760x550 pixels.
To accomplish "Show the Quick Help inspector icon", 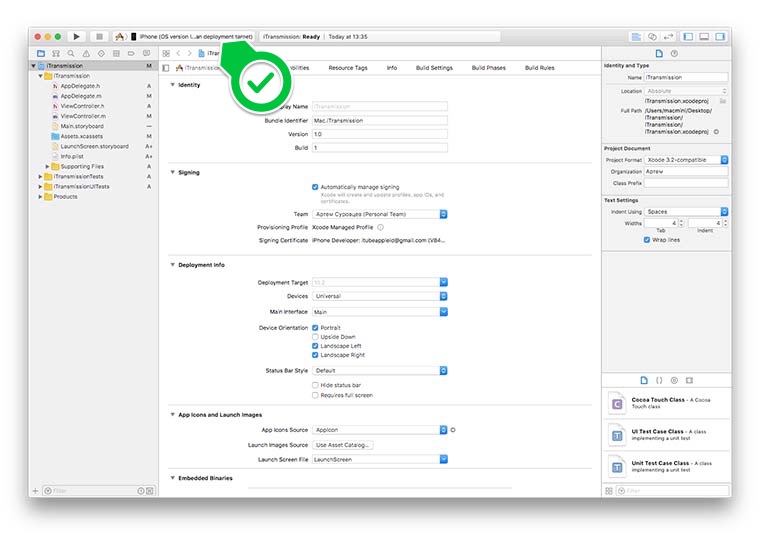I will pos(674,53).
